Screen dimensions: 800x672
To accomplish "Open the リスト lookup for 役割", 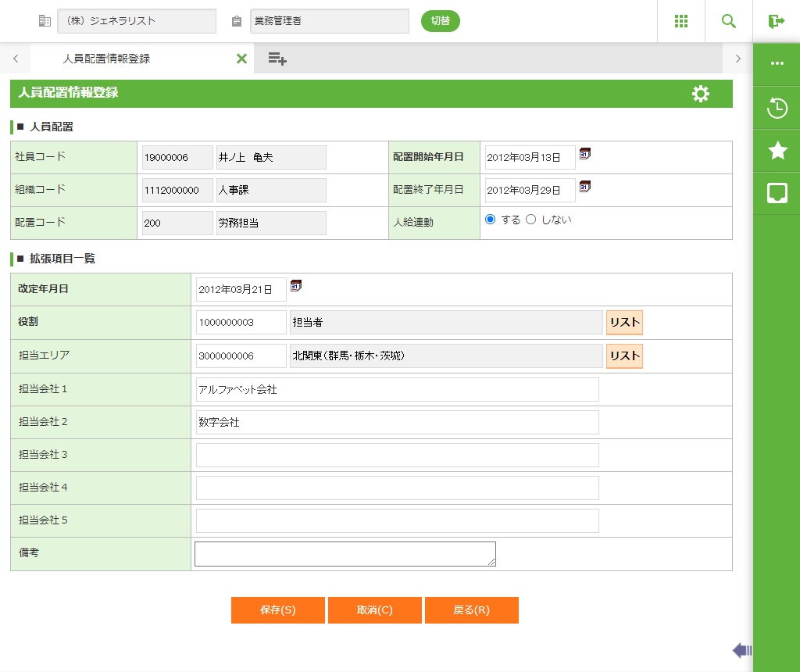I will click(x=624, y=323).
